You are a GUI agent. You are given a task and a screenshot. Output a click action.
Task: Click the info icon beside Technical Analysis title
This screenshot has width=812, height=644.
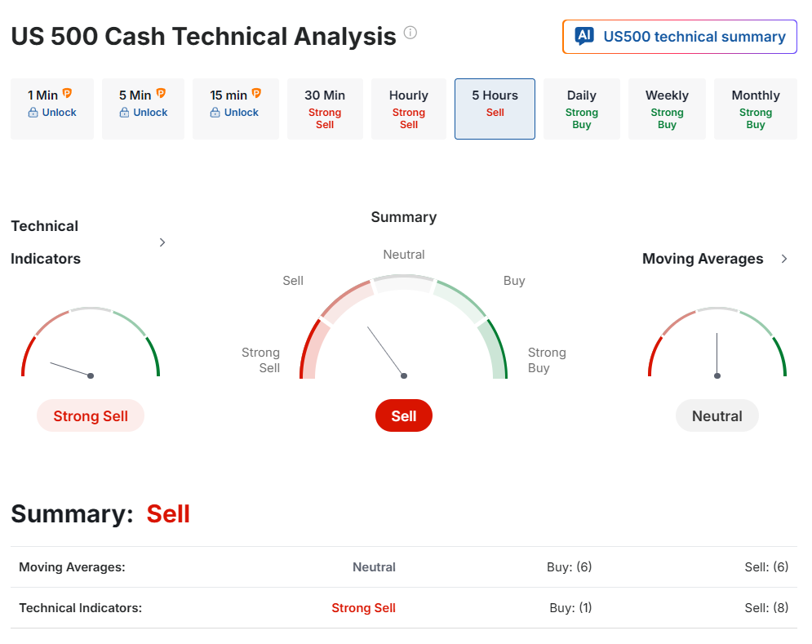click(410, 33)
